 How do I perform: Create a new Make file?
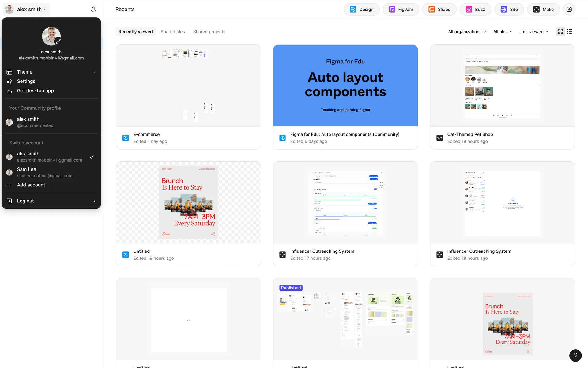pyautogui.click(x=543, y=10)
